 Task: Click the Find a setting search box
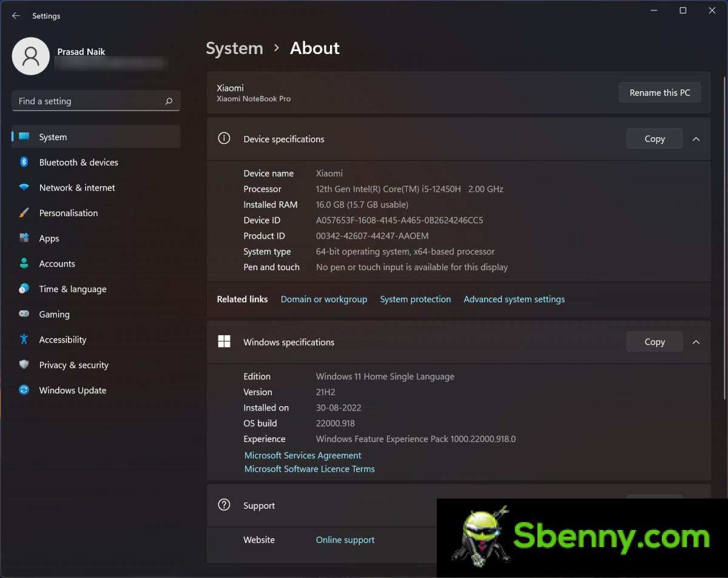point(96,101)
